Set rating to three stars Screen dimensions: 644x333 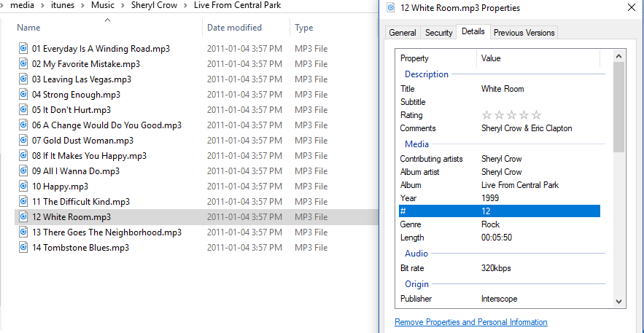[x=512, y=115]
